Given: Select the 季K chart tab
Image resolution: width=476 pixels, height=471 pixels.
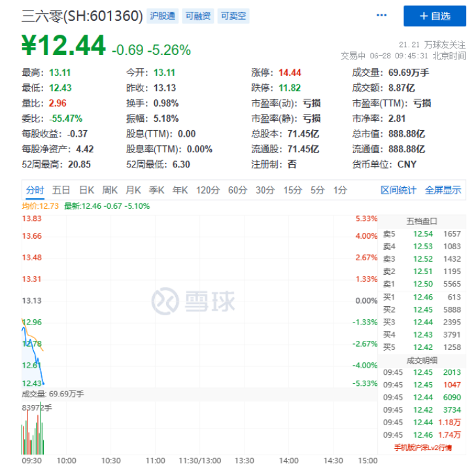Looking at the screenshot, I should click(x=157, y=190).
